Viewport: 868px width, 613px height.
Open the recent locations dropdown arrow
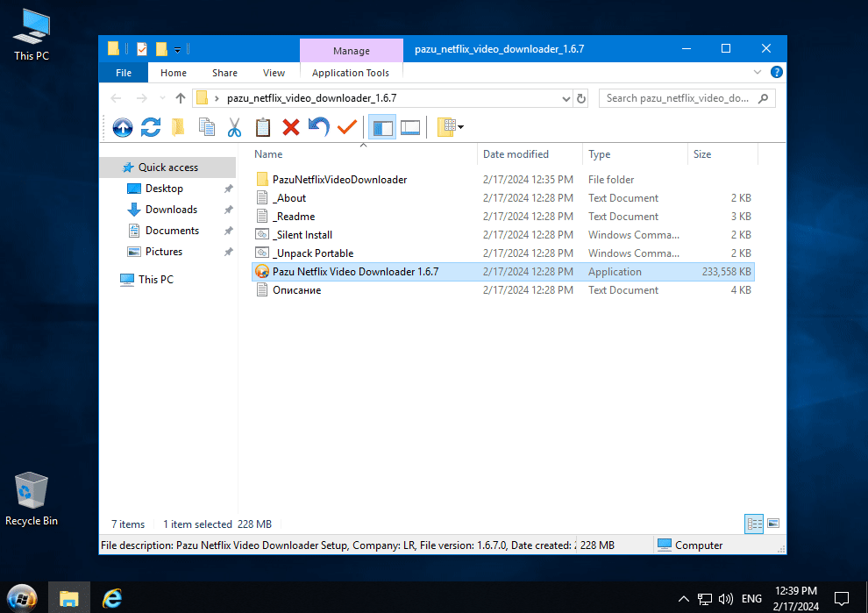pos(162,98)
